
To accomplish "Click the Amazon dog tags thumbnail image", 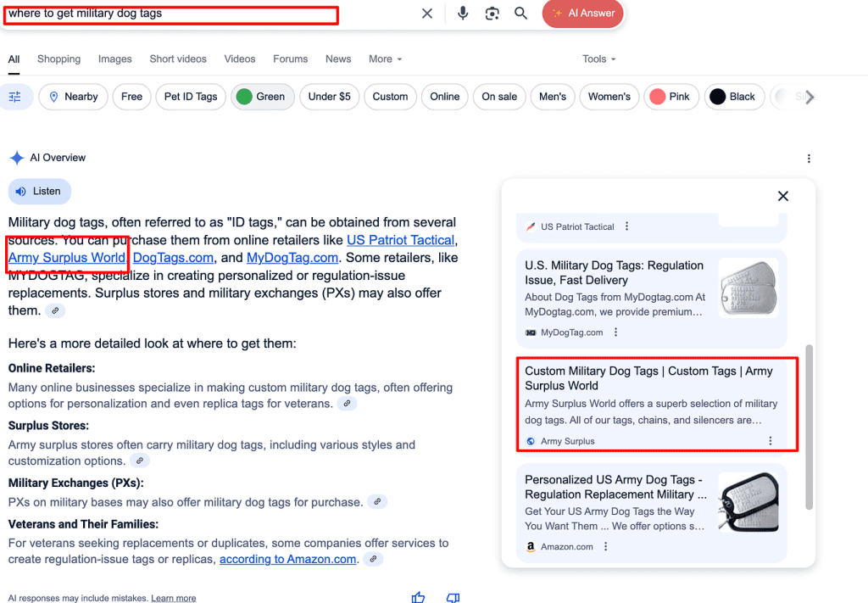I will (x=748, y=502).
